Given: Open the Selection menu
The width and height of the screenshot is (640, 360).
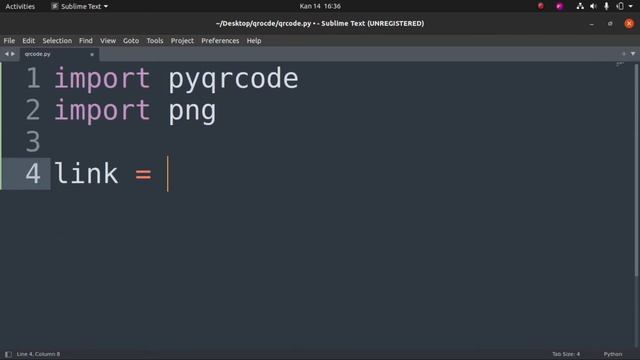Looking at the screenshot, I should pos(57,41).
